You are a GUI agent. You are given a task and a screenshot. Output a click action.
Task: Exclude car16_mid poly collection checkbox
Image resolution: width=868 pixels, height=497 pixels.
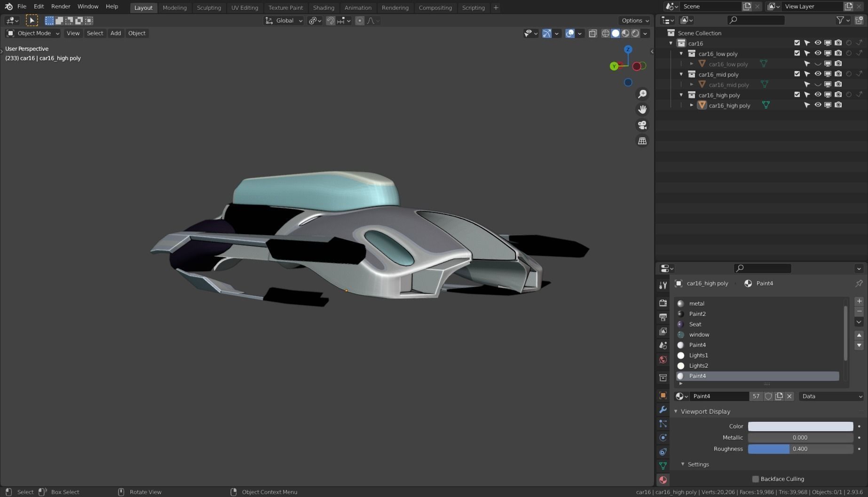pos(797,74)
